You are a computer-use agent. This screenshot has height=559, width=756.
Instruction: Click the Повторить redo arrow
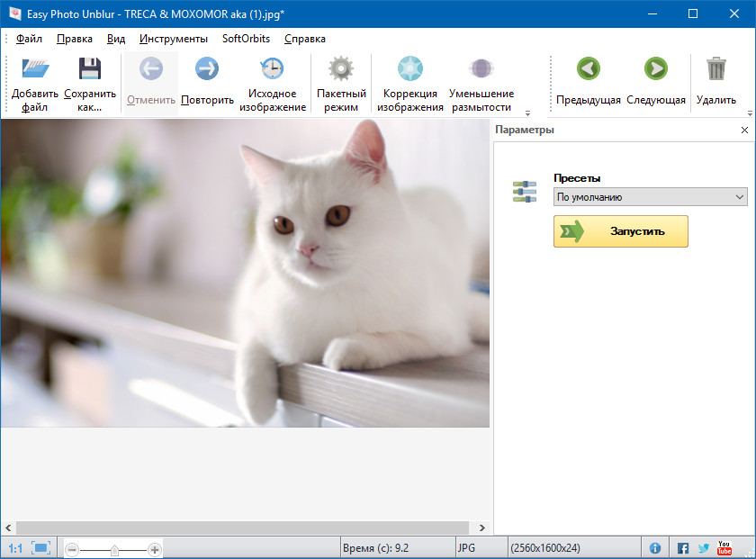click(x=207, y=70)
